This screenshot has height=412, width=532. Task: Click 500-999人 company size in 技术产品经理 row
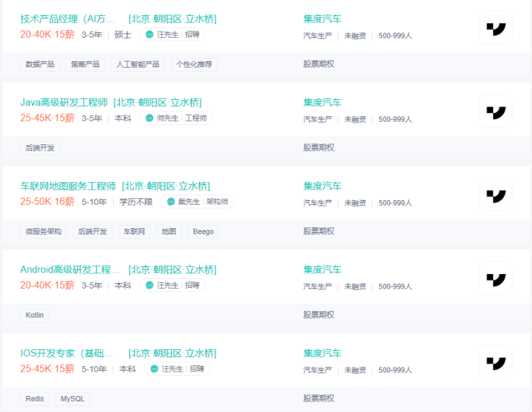(395, 35)
